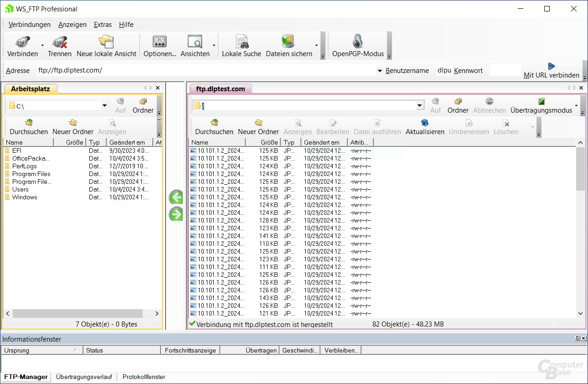Image resolution: width=588 pixels, height=384 pixels.
Task: Expand the Adresse history dropdown
Action: 380,71
